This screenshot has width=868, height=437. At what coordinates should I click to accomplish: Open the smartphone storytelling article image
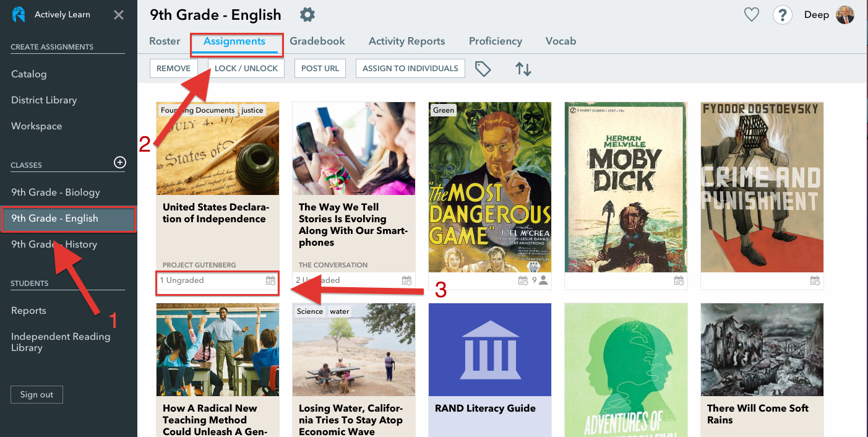tap(354, 149)
